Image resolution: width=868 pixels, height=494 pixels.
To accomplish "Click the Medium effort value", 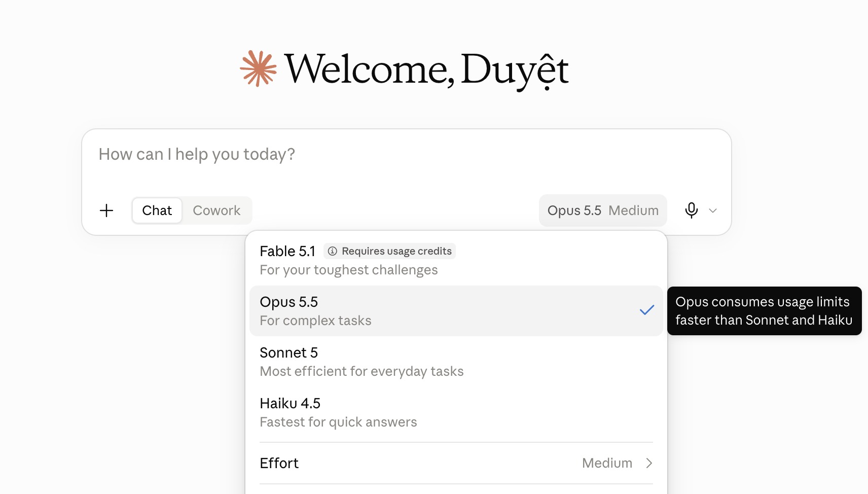I will pyautogui.click(x=607, y=463).
